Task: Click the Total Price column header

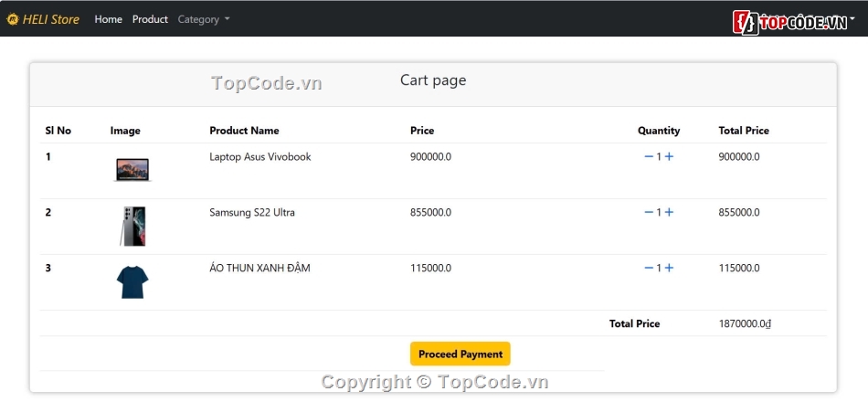Action: point(744,131)
